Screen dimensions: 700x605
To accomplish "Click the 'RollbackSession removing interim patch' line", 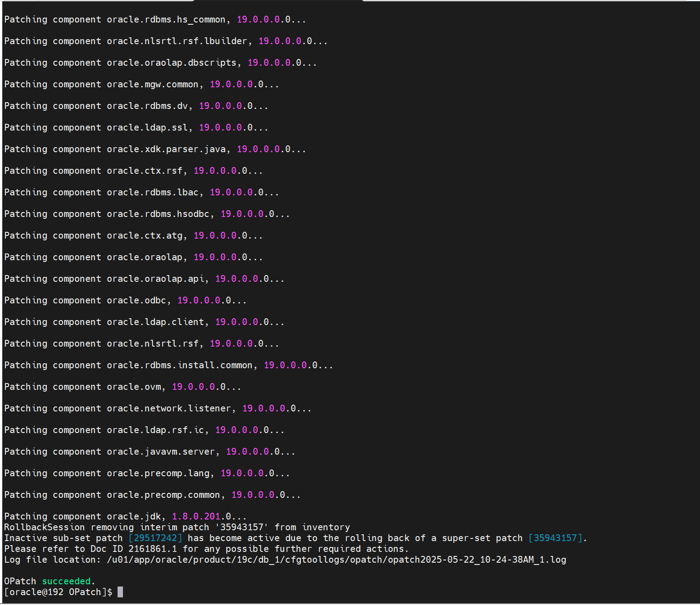I will tap(177, 527).
